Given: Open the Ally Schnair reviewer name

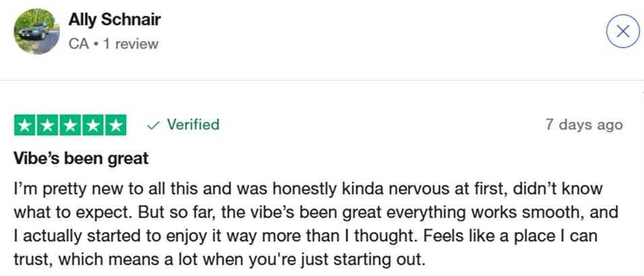Looking at the screenshot, I should pos(115,20).
